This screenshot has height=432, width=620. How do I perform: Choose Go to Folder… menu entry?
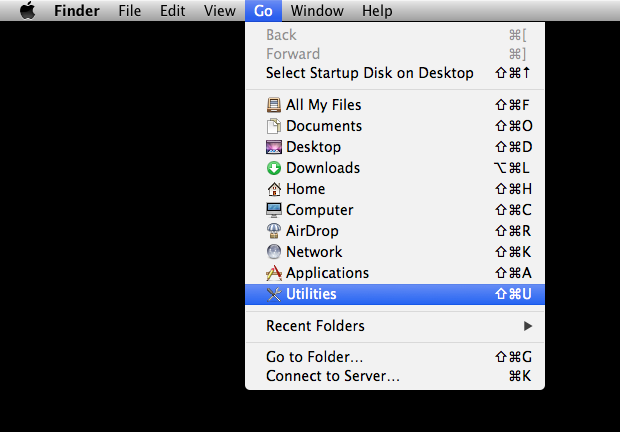click(x=314, y=356)
